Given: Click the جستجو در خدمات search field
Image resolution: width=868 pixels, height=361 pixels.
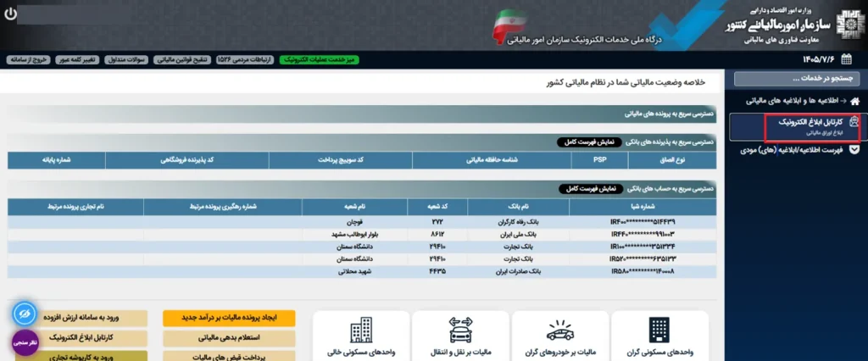Looking at the screenshot, I should point(797,79).
